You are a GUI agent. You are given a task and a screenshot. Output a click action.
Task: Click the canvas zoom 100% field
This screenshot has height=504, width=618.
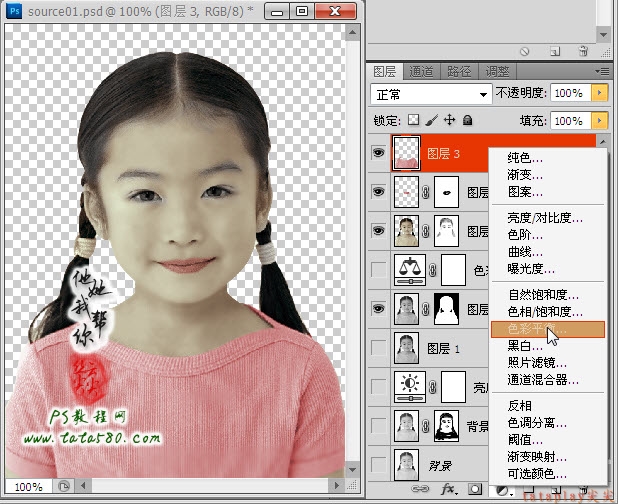pos(28,487)
